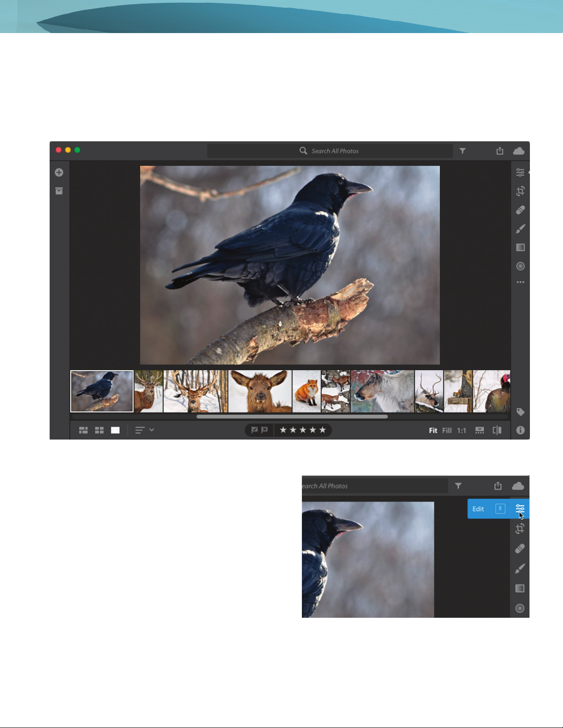This screenshot has height=728, width=563.
Task: Open the Keywords tag panel icon
Action: pos(520,412)
